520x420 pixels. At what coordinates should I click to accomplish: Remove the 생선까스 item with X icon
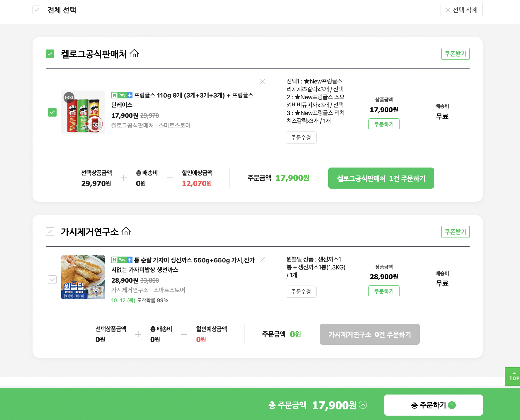(x=263, y=259)
